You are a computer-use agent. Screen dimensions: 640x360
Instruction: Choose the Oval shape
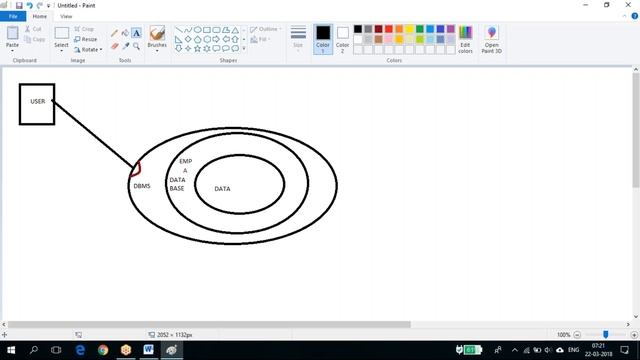point(198,30)
